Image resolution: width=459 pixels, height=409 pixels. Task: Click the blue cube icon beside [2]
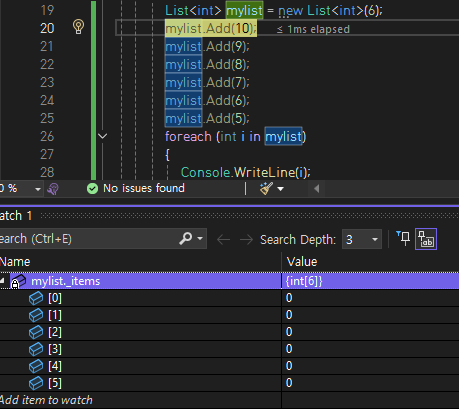pyautogui.click(x=36, y=332)
